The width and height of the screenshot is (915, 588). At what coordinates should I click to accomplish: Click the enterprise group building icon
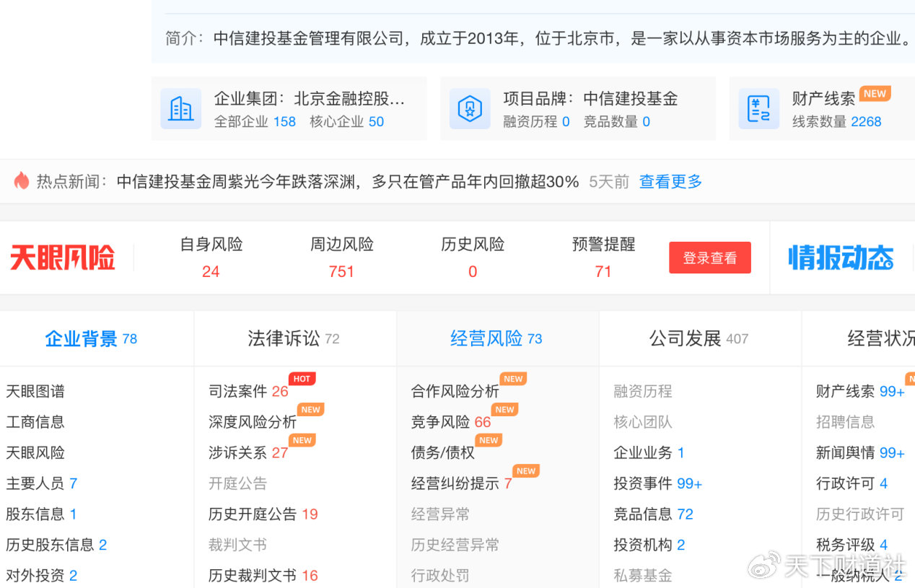(180, 109)
